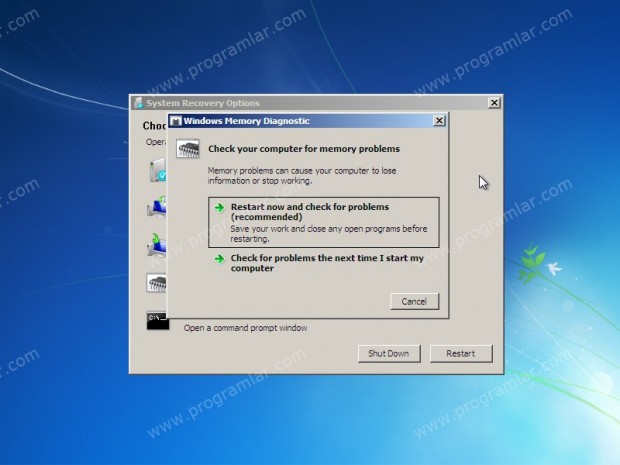Viewport: 620px width, 465px height.
Task: Close the Windows Memory Diagnostic dialog
Action: (439, 121)
